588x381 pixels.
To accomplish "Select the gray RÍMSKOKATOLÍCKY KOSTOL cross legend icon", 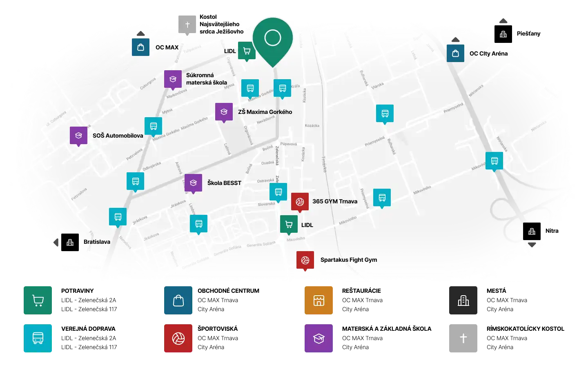I will pyautogui.click(x=463, y=338).
